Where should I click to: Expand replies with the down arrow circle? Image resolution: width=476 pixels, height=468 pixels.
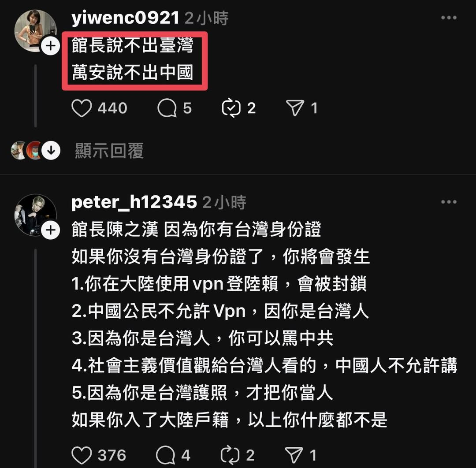point(51,150)
